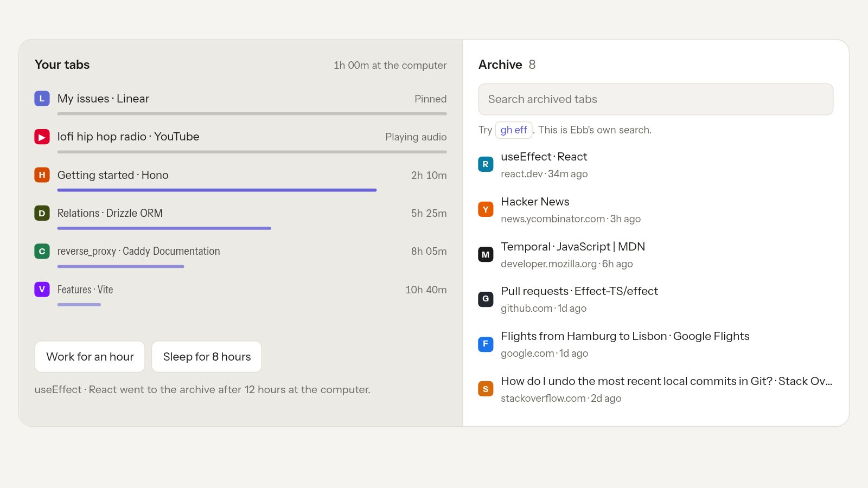Open reverse_proxy · Caddy Documentation tab

pos(240,255)
